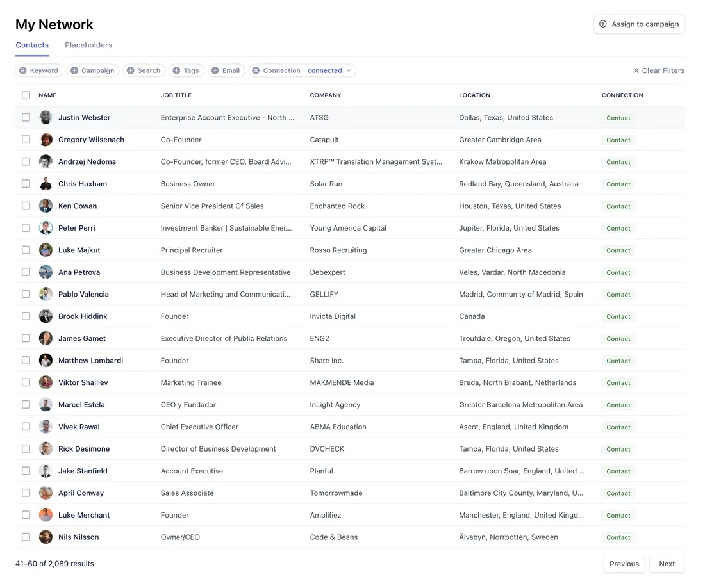
Task: Click Assign to campaign button
Action: point(639,24)
